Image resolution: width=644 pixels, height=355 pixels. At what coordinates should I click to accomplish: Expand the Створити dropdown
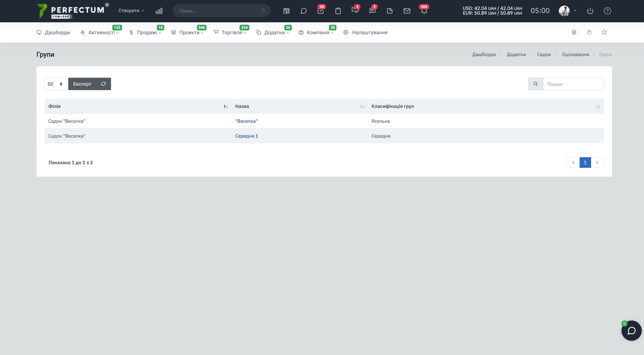pos(132,11)
